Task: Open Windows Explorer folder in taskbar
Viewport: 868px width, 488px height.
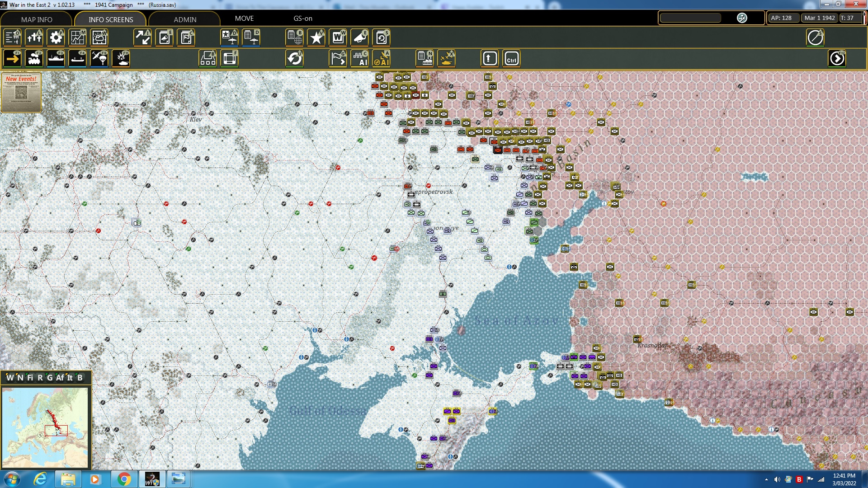Action: (68, 479)
